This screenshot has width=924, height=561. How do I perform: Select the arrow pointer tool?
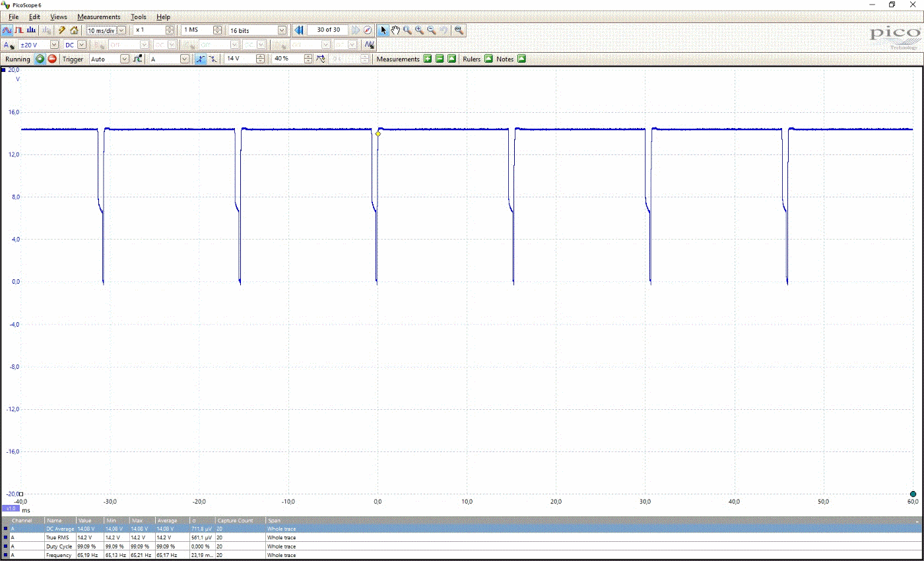383,30
